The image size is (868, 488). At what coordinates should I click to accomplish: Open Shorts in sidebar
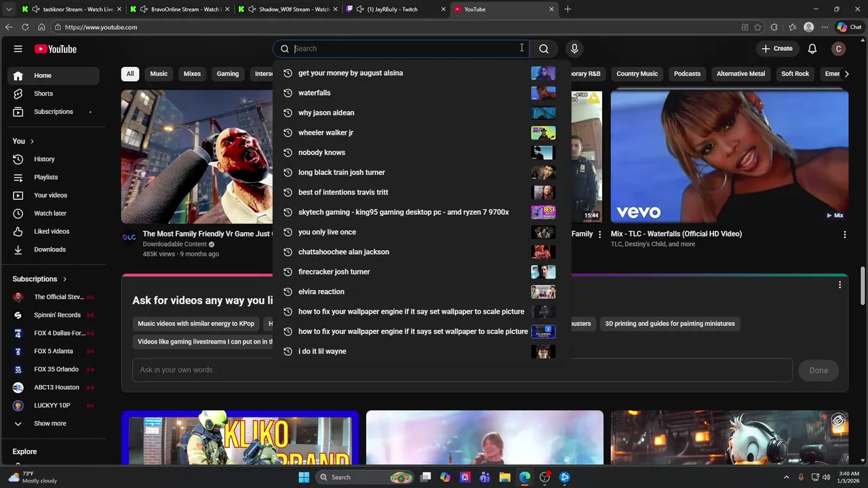(54, 94)
